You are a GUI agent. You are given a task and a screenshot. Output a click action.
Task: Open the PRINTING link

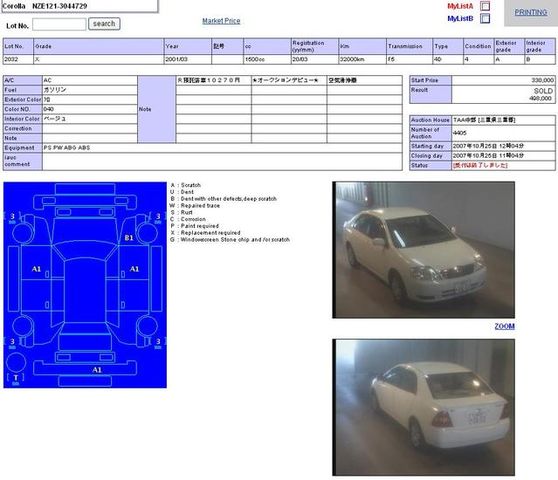(x=531, y=12)
